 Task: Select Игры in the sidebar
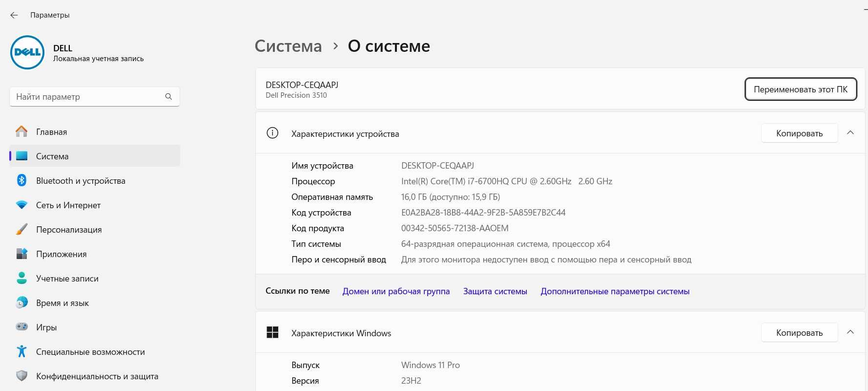click(95, 327)
